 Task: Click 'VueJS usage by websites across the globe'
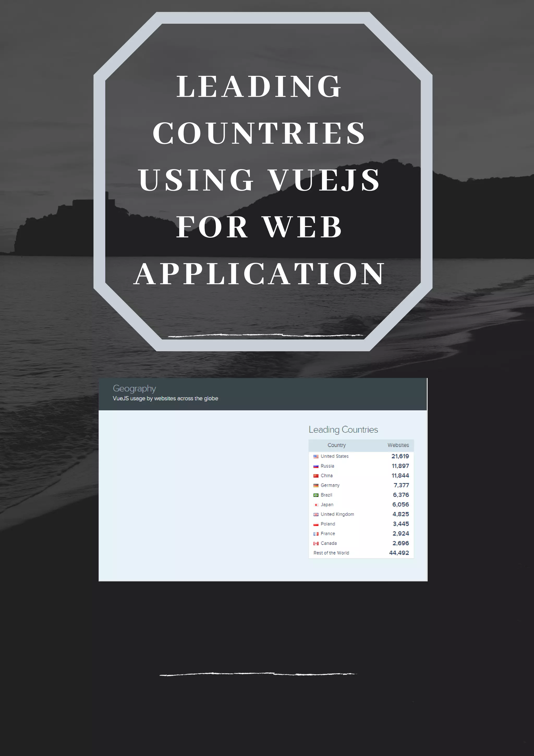click(x=166, y=398)
